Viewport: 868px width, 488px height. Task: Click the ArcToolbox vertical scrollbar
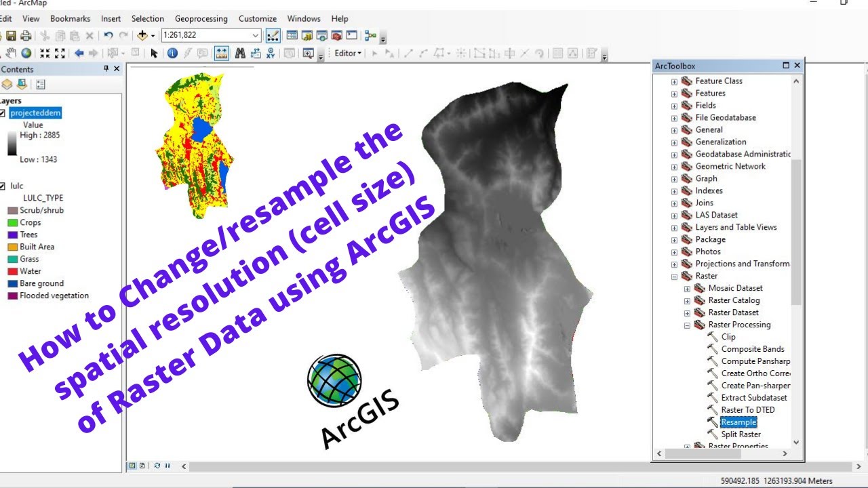click(x=796, y=232)
